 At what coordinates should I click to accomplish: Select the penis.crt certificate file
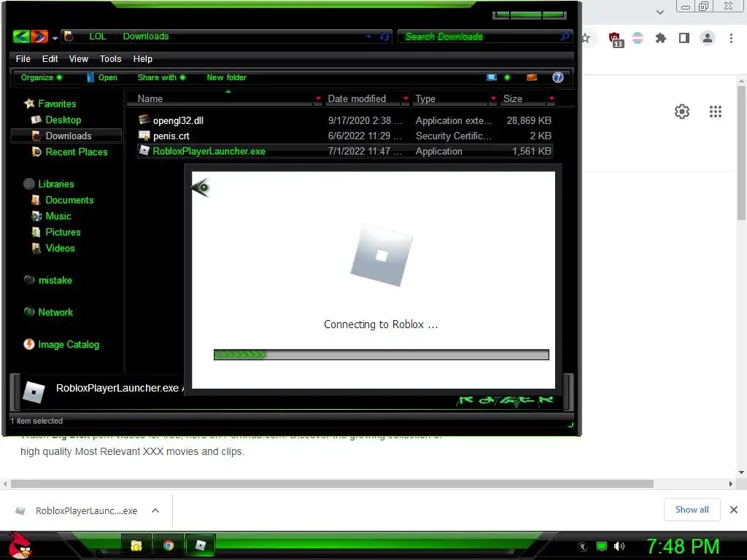(344, 136)
